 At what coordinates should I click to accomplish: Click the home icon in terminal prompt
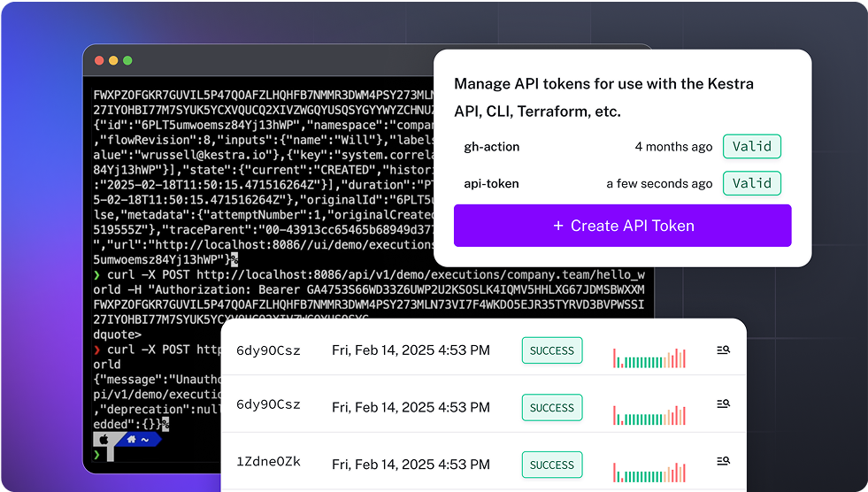pyautogui.click(x=132, y=439)
